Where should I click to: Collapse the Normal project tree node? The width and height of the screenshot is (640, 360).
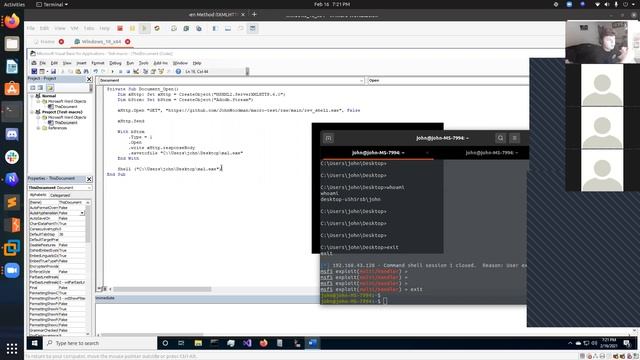coord(32,96)
